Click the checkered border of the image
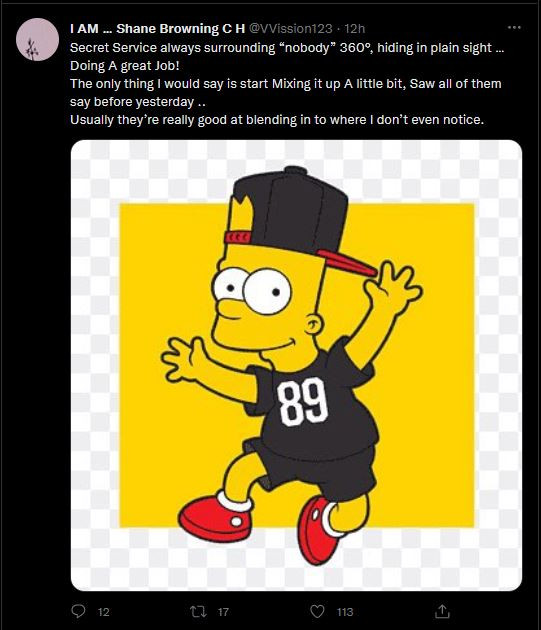 point(96,365)
